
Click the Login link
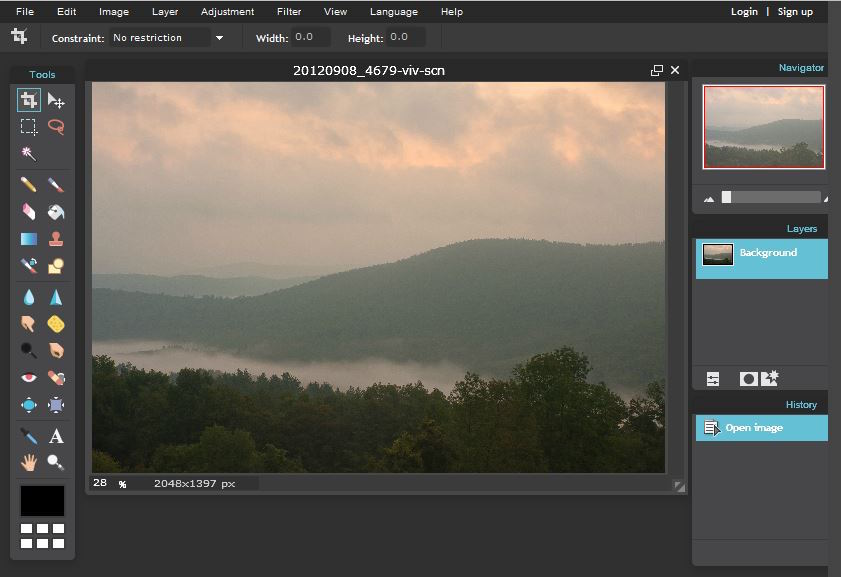(744, 11)
